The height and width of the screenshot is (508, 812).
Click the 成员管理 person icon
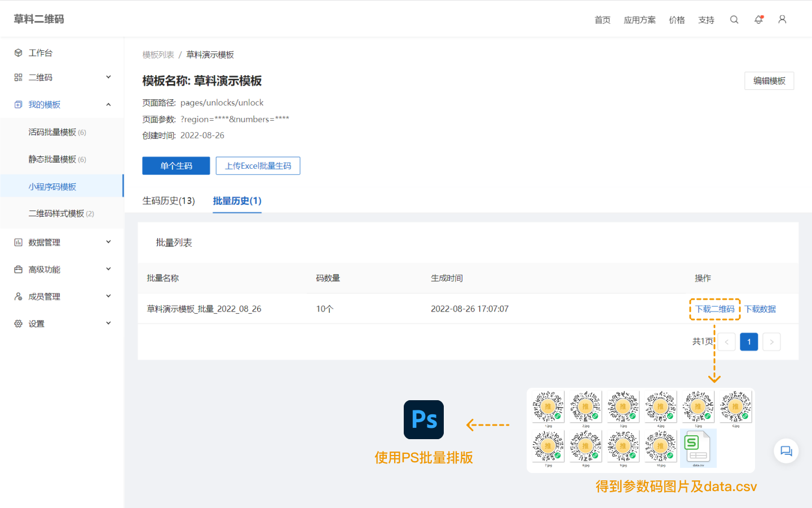18,296
